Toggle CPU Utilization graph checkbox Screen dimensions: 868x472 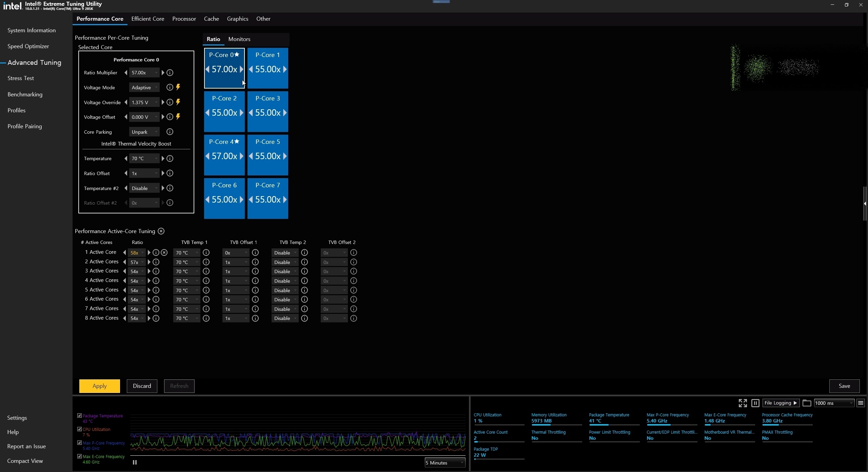[x=79, y=429]
